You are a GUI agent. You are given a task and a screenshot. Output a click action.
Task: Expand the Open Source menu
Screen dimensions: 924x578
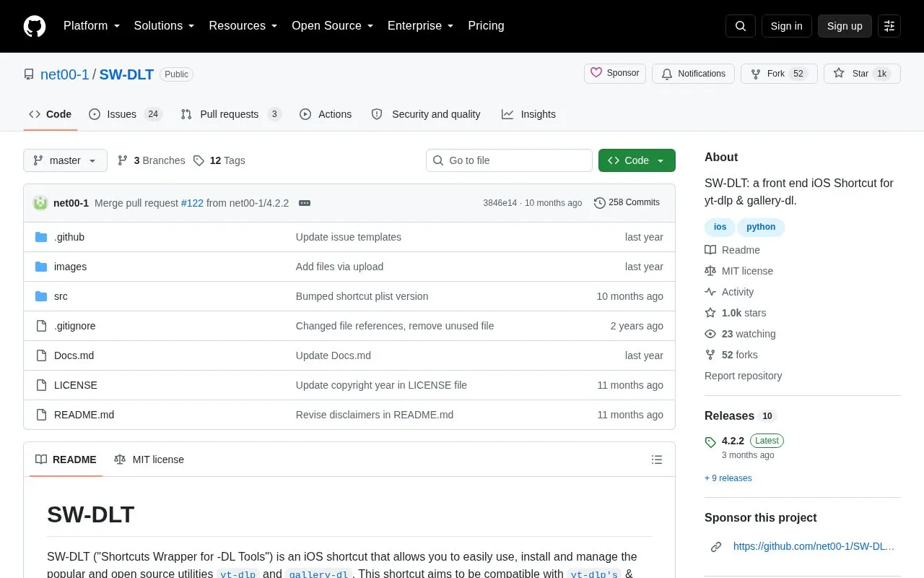(333, 26)
